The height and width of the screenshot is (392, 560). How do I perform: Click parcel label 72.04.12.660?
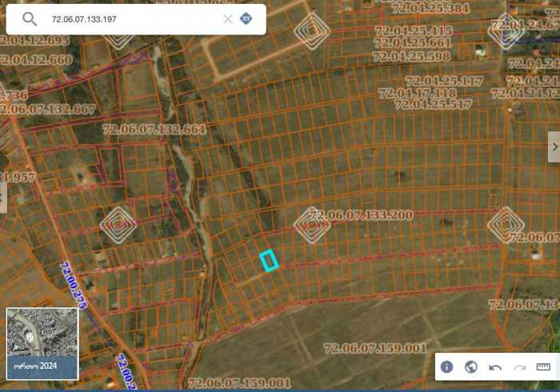pos(36,60)
